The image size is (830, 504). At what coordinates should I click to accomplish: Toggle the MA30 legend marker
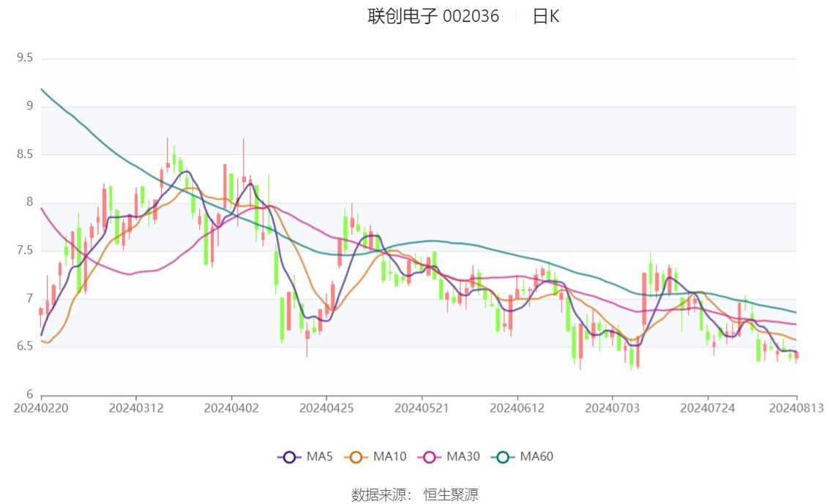click(430, 457)
